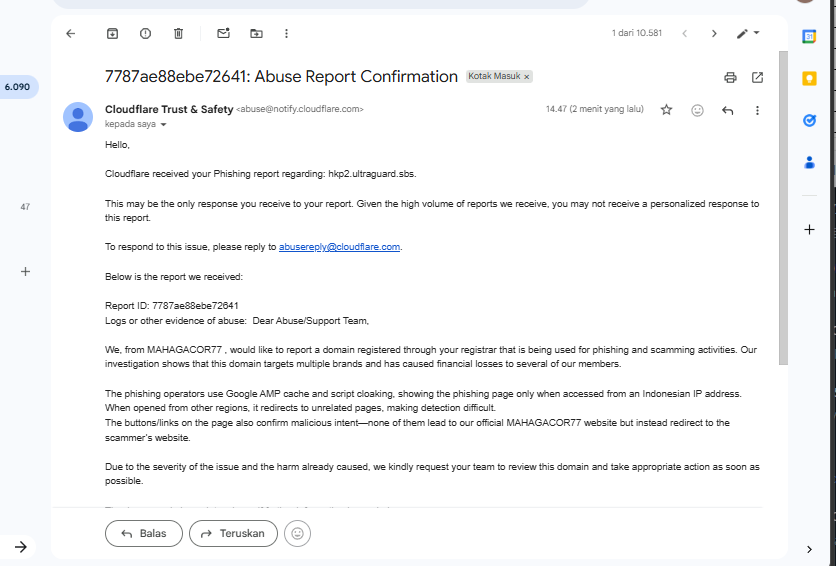Add emoji reaction next to Teruskan
The height and width of the screenshot is (566, 836).
(298, 533)
